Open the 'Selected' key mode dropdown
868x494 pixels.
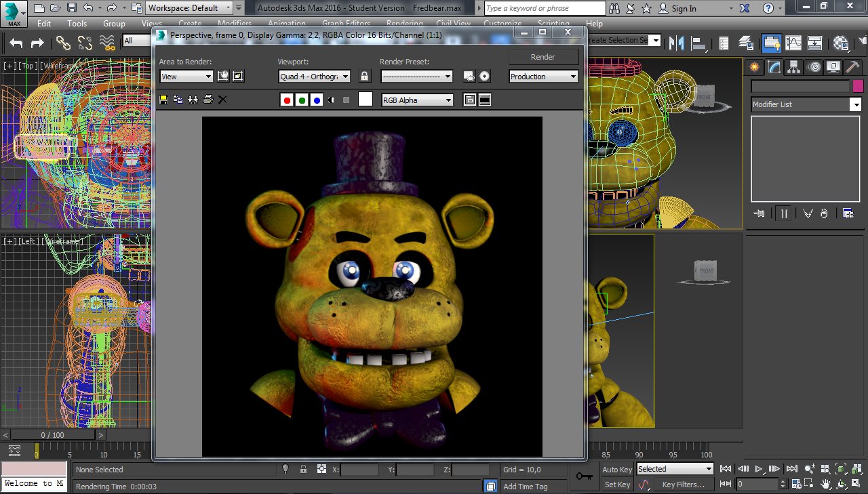point(675,469)
